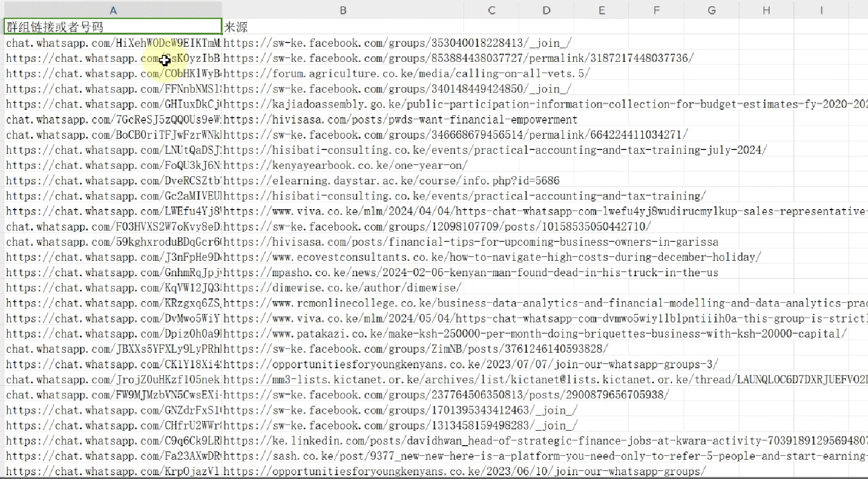Screen dimensions: 868x479
Task: Click cell with WhatsApp link GHIuxDkCj
Action: (x=113, y=104)
